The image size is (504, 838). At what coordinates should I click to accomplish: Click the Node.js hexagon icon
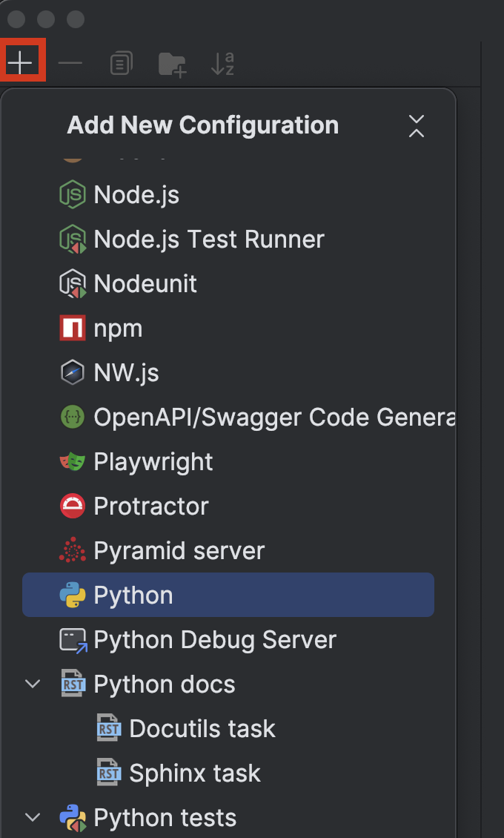73,194
